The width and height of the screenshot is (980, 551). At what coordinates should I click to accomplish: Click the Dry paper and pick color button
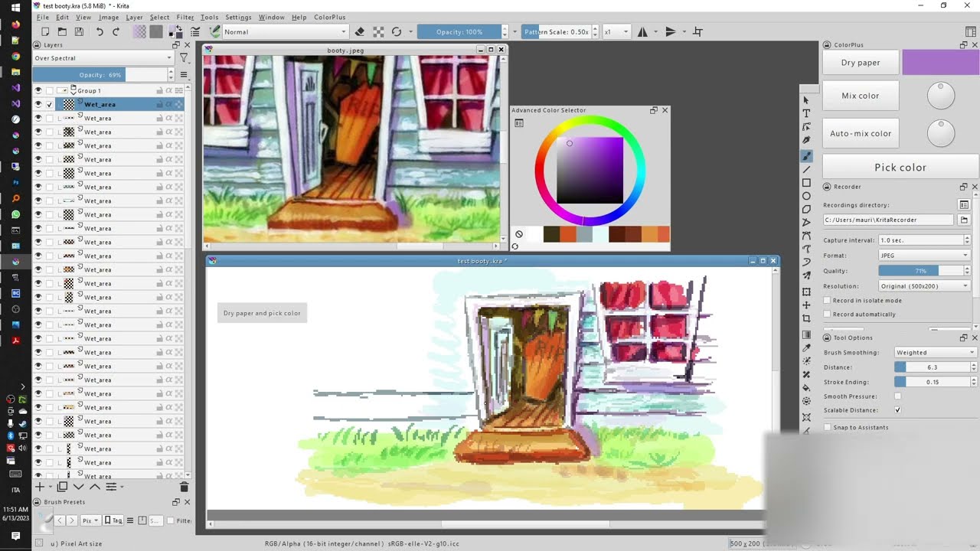(x=262, y=313)
